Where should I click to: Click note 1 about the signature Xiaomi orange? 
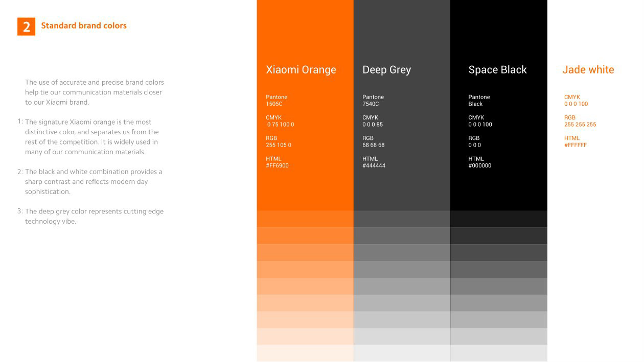[88, 137]
